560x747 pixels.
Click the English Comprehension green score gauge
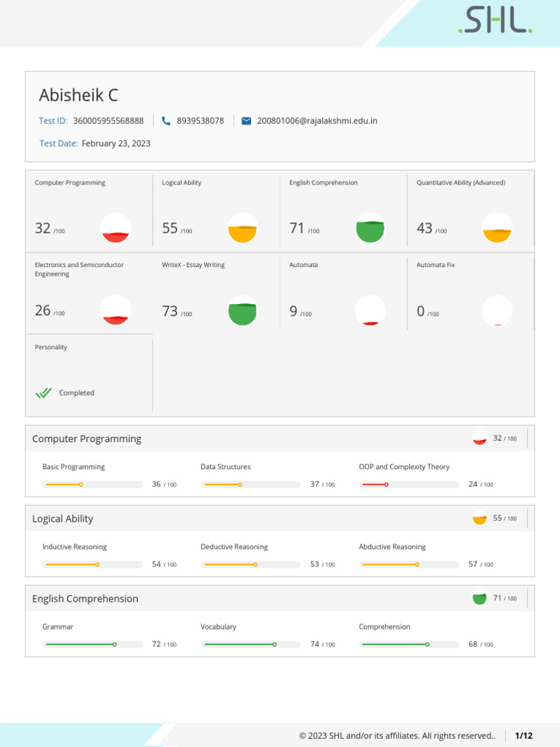pos(370,228)
